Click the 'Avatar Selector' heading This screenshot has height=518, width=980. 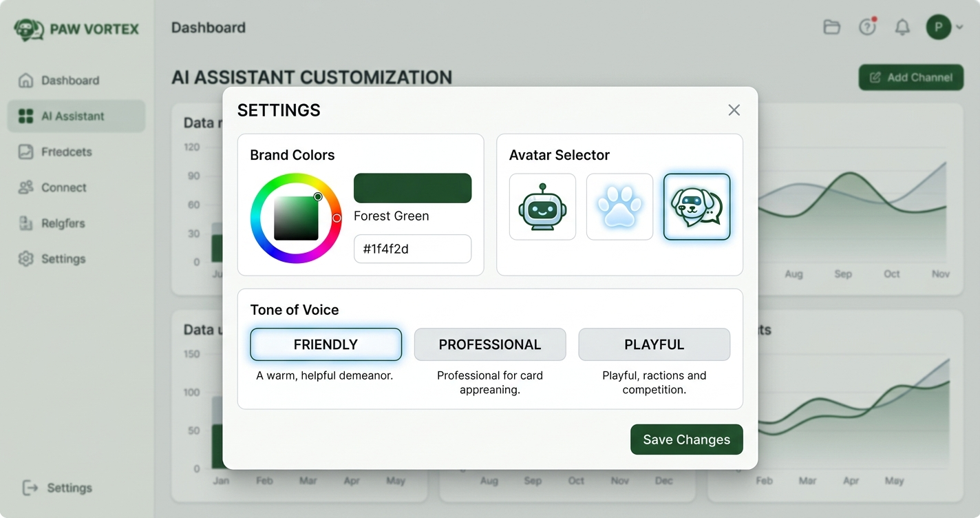pos(560,155)
